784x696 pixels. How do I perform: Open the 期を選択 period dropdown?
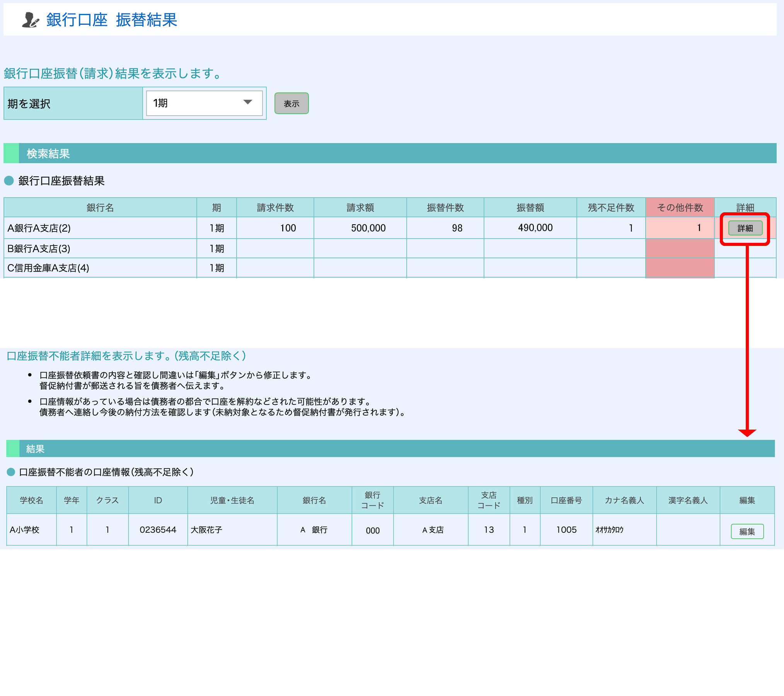click(204, 103)
